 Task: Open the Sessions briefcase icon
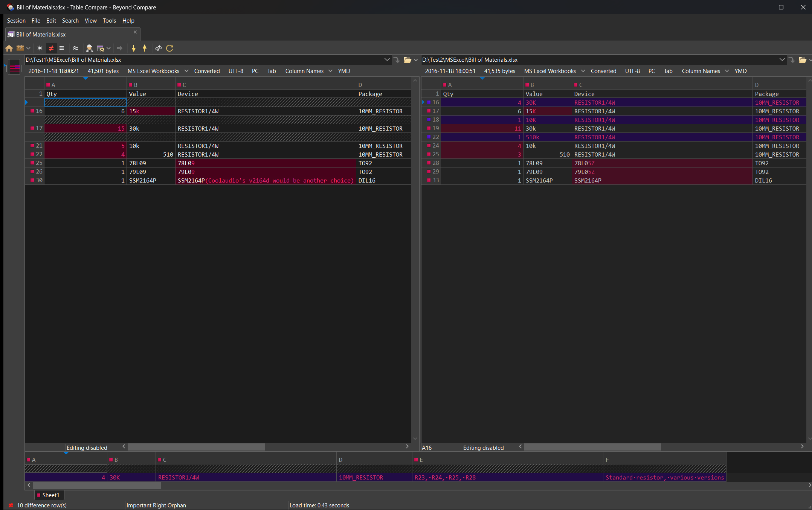point(20,48)
